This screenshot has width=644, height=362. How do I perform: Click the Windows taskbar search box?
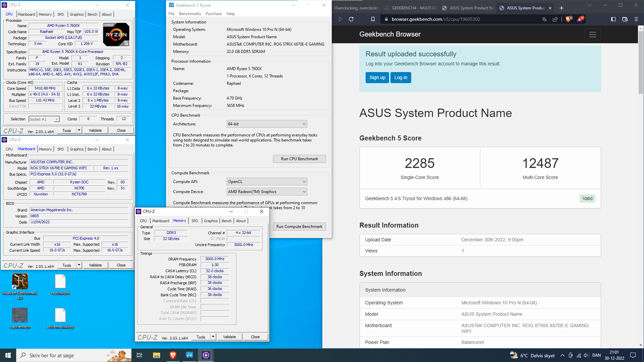74,355
